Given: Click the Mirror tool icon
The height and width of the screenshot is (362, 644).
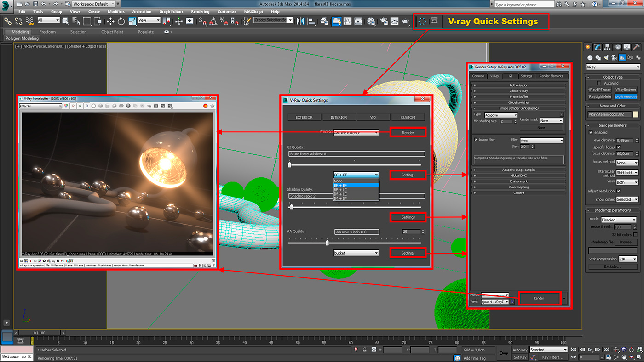Looking at the screenshot, I should tap(300, 21).
